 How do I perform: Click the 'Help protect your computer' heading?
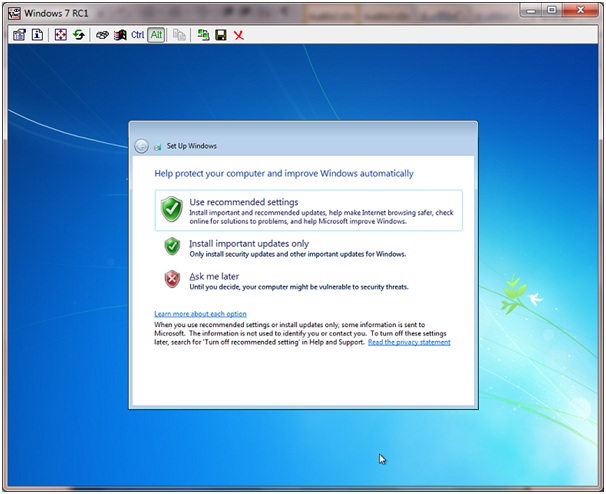284,174
